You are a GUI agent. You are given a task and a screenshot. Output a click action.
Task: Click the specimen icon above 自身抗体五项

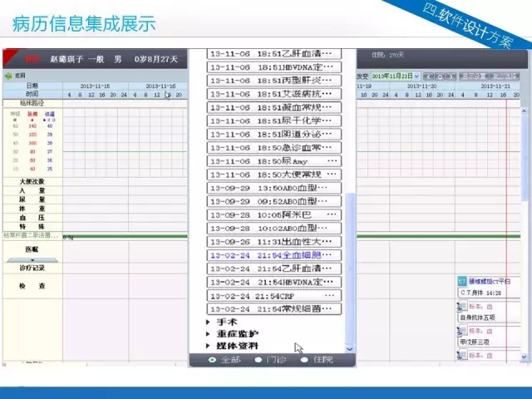(x=462, y=306)
